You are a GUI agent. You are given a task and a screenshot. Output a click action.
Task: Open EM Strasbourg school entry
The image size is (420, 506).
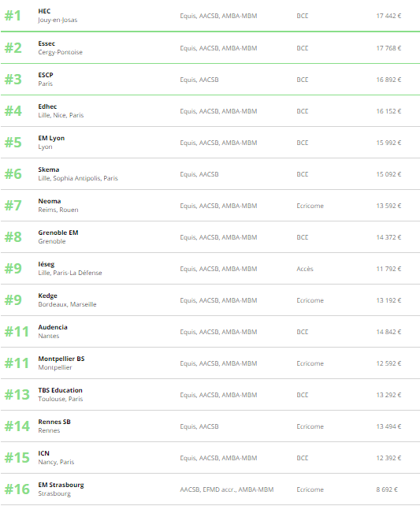(x=61, y=485)
